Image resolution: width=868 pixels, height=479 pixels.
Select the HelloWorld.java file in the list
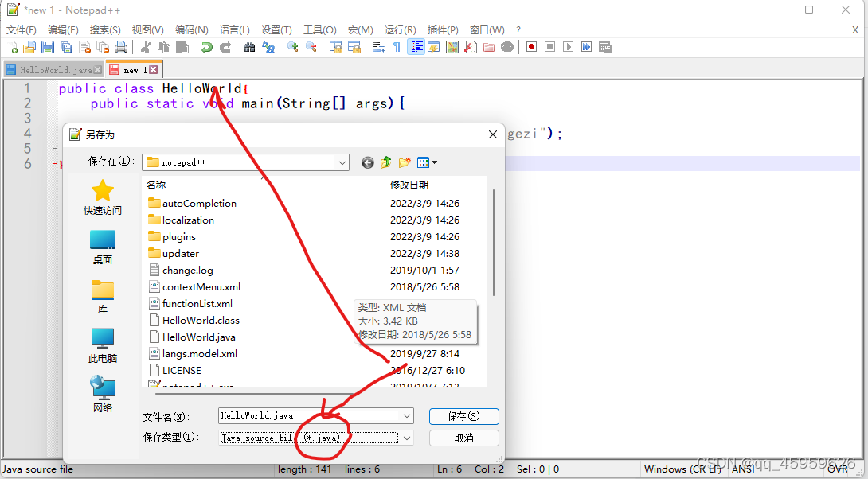[192, 337]
